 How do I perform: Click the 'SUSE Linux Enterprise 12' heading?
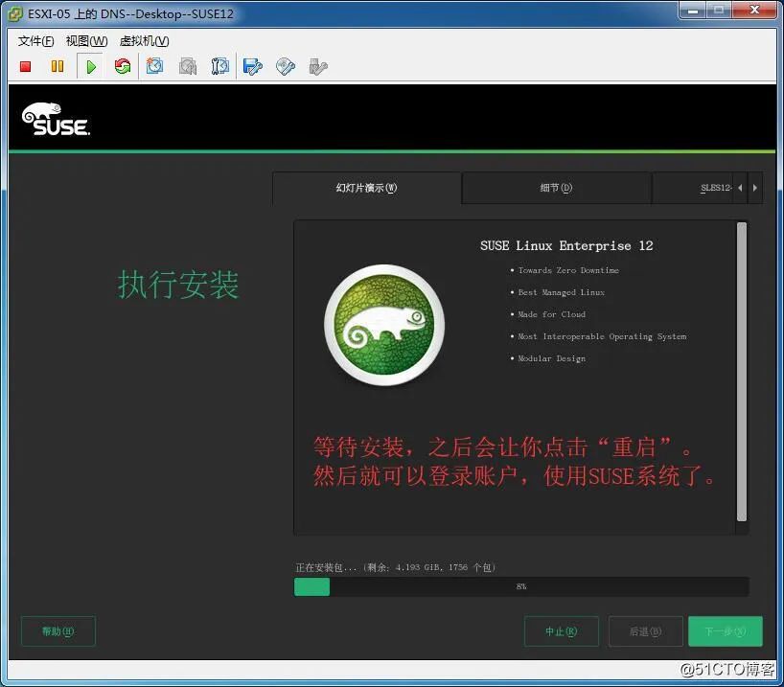tap(566, 246)
